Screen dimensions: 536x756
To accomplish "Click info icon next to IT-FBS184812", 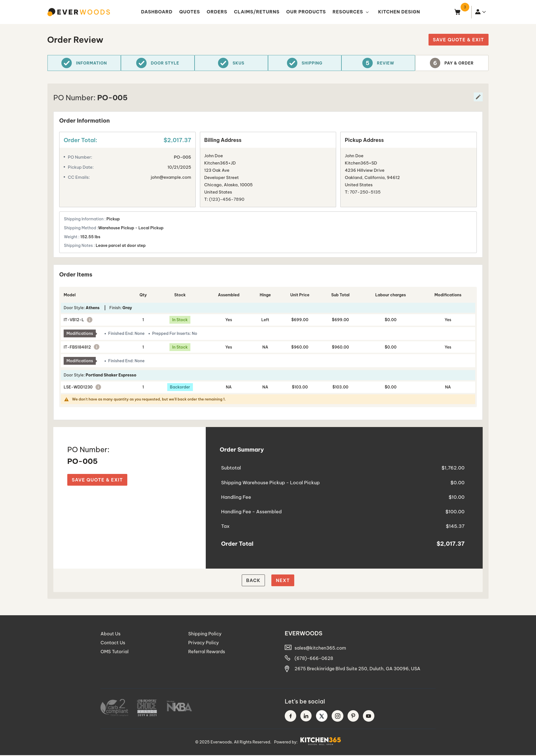I will (x=96, y=347).
